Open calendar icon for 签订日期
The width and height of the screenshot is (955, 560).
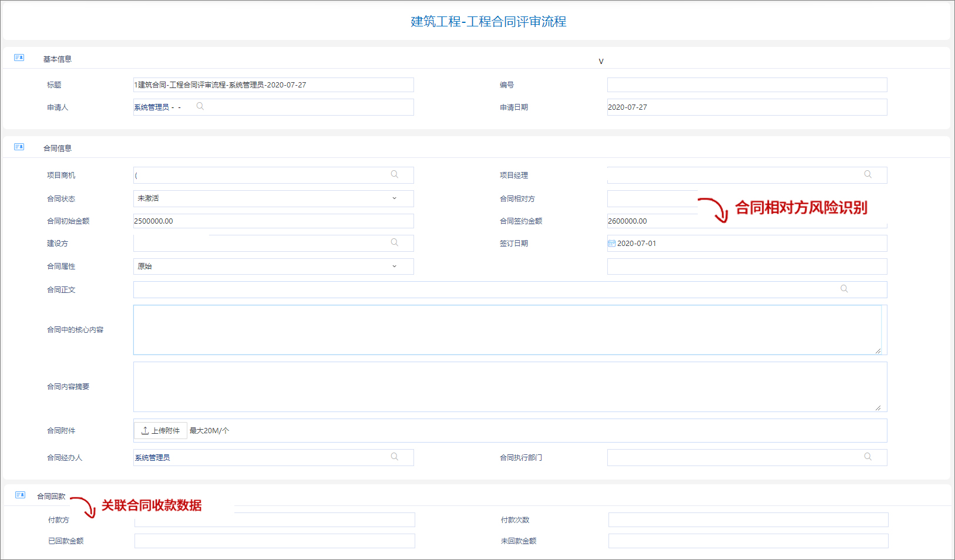pos(611,243)
